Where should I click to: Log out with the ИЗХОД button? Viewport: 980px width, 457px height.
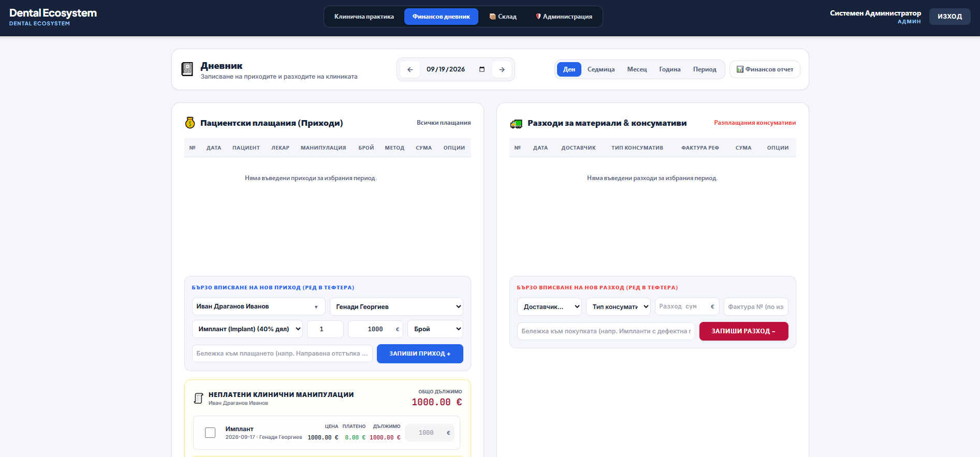[x=950, y=17]
